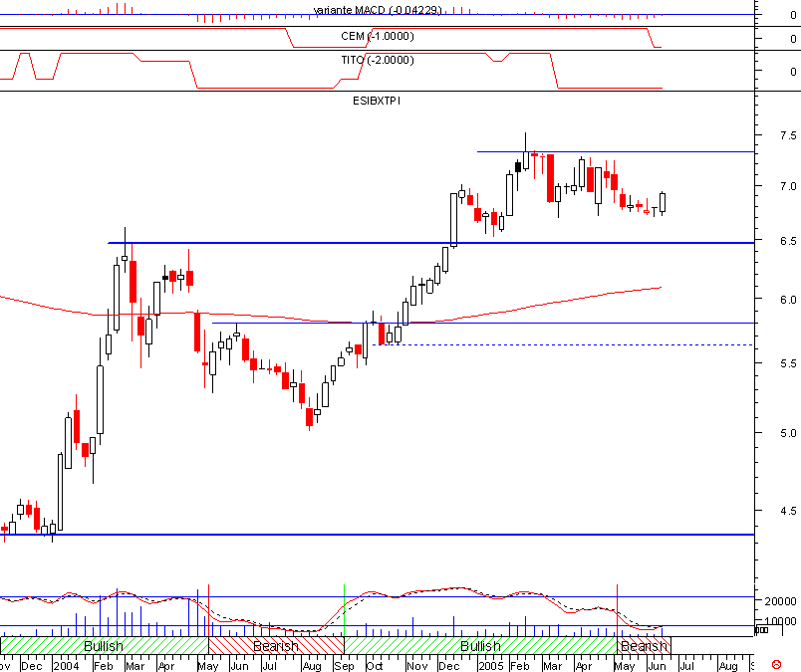Select the Bullish band covering early 2004
801x672 pixels.
[x=105, y=645]
